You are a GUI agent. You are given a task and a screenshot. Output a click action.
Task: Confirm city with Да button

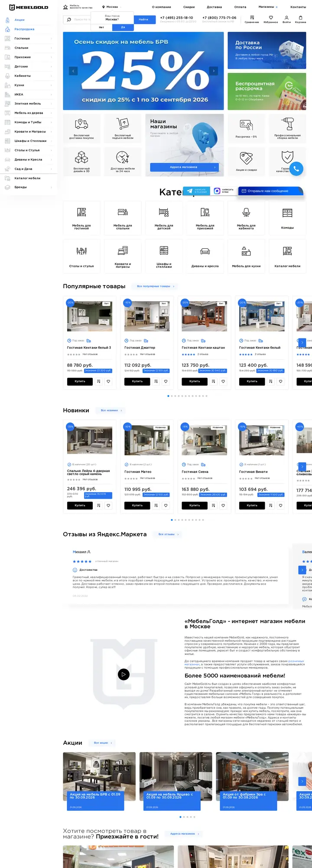click(123, 27)
